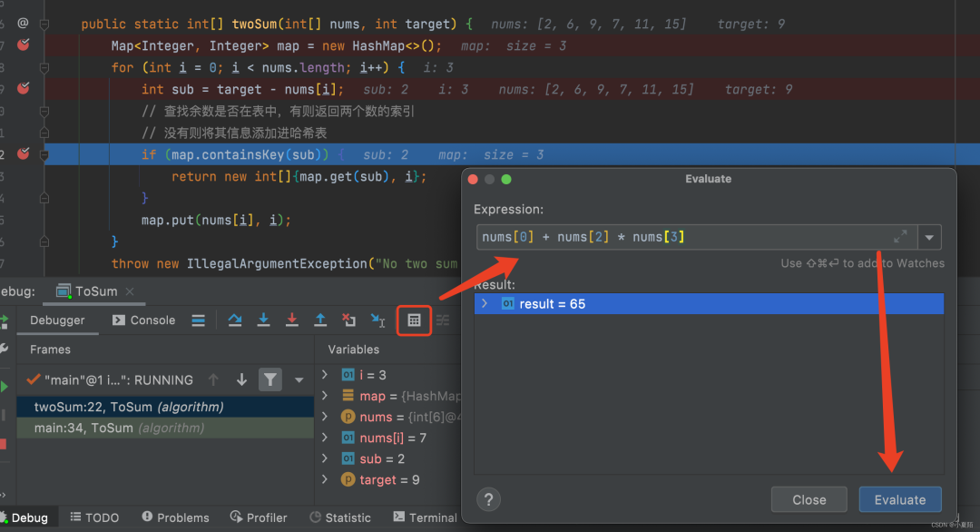Screen dimensions: 980x532
Task: Click the expand-field icon in Expression box
Action: coord(900,236)
